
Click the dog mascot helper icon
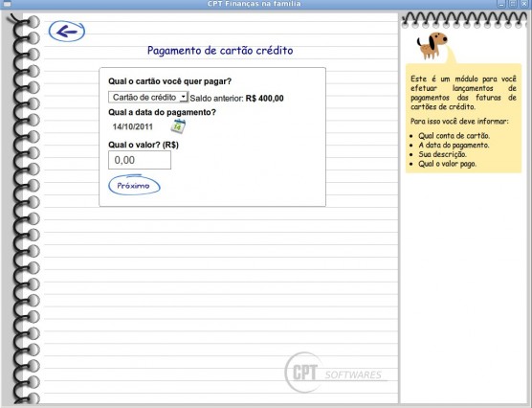click(x=432, y=46)
